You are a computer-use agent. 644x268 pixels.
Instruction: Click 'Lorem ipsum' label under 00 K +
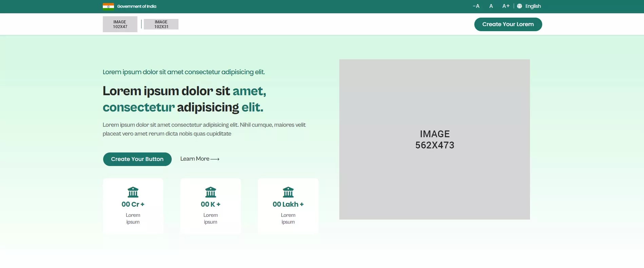click(x=211, y=219)
